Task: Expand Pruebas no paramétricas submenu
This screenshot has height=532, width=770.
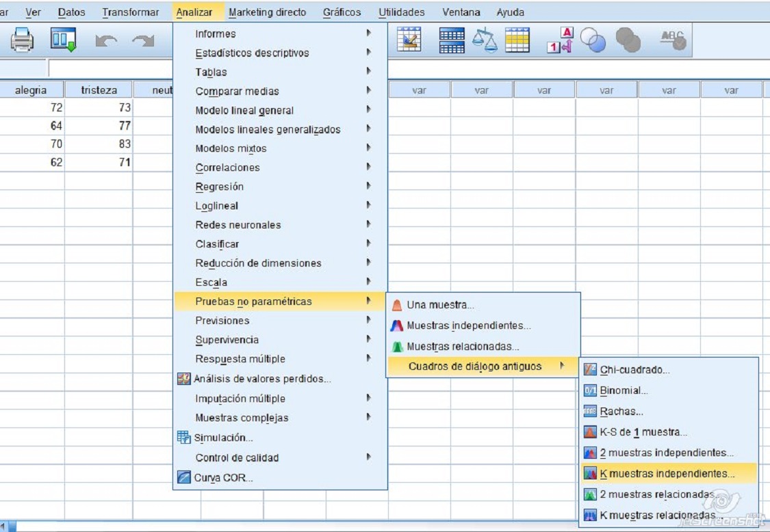Action: 280,302
